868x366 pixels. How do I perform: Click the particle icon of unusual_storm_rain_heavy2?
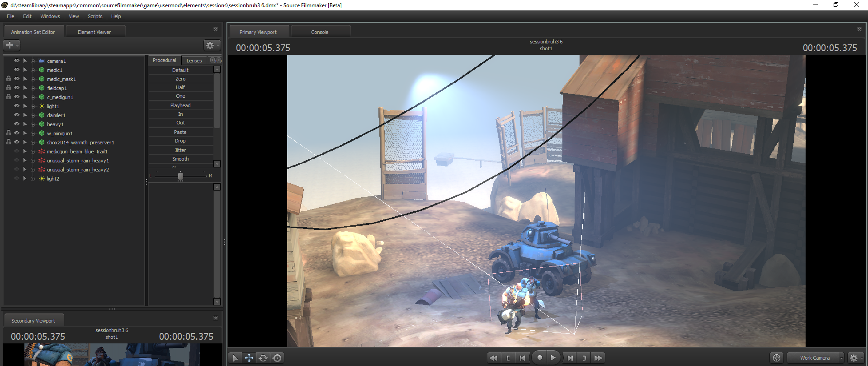tap(42, 170)
